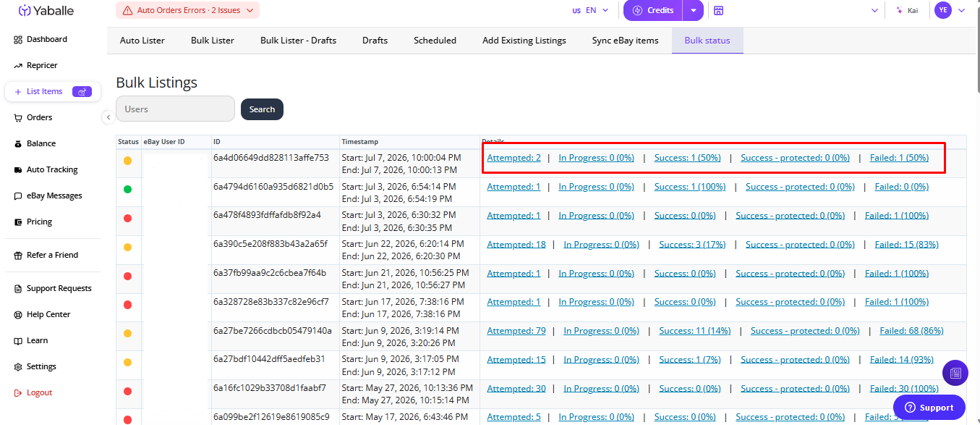The image size is (980, 425).
Task: Click ID 6a390c5e208f883b43a2a65f
Action: [270, 244]
